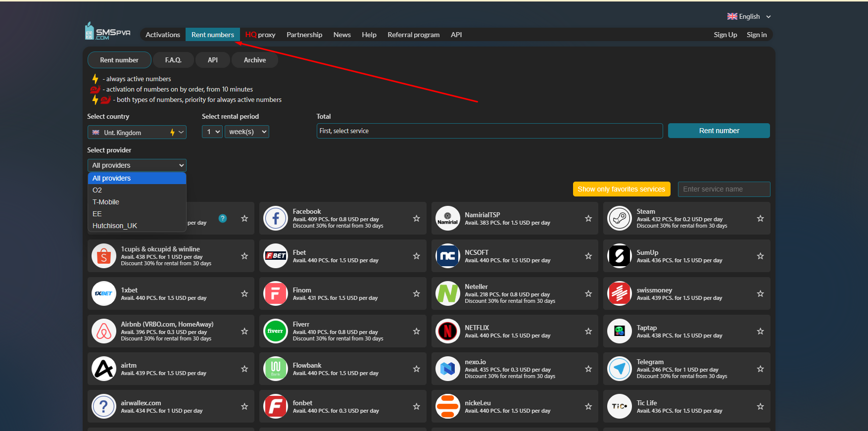Click the Taptap service icon
This screenshot has height=431, width=868.
click(x=620, y=331)
